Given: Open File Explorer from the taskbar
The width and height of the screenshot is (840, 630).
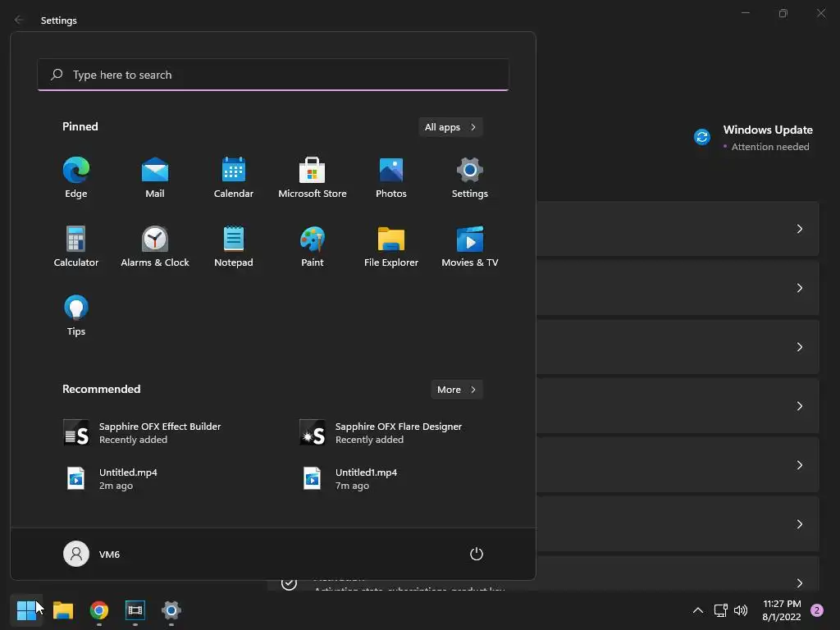Looking at the screenshot, I should (x=62, y=610).
